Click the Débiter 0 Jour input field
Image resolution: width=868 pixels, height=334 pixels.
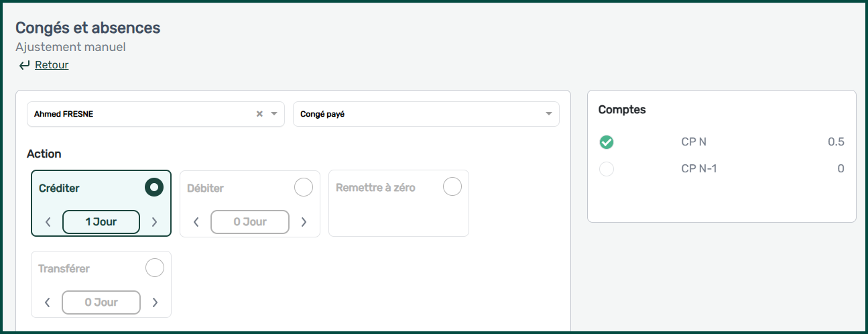coord(250,222)
